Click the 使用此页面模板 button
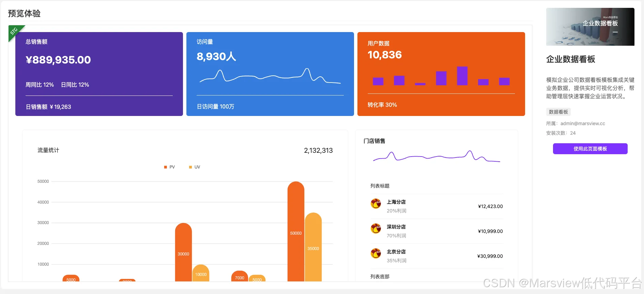The width and height of the screenshot is (644, 294). [590, 149]
